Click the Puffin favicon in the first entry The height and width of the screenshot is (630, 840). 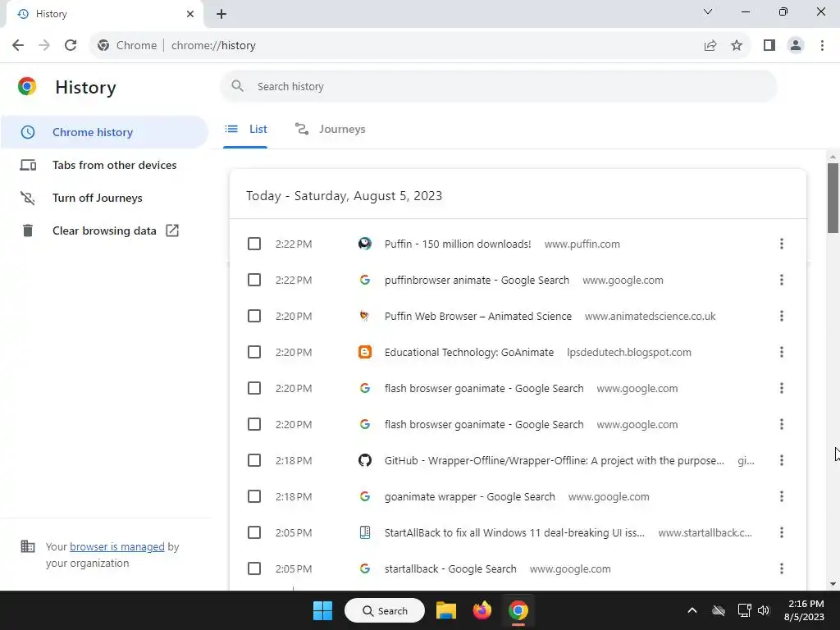365,244
